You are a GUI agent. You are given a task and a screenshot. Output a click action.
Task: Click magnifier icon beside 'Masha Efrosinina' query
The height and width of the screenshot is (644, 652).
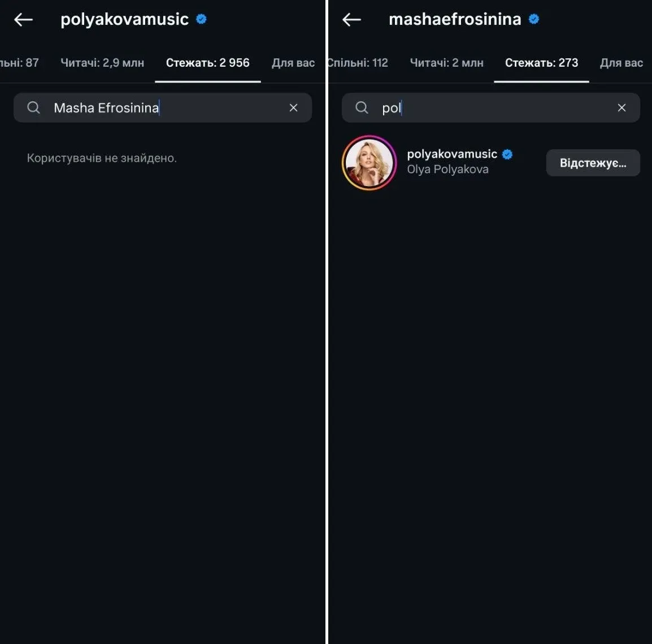(x=34, y=107)
